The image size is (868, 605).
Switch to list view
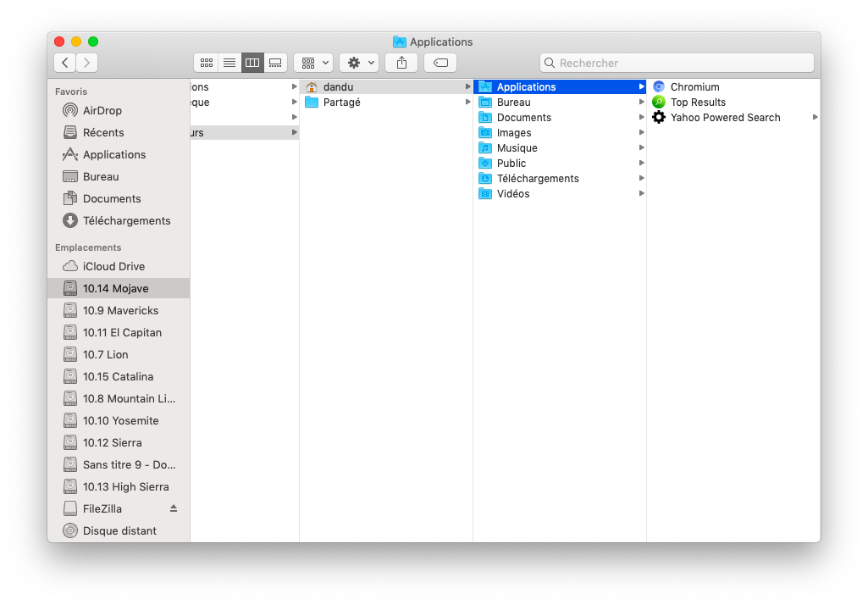point(229,63)
